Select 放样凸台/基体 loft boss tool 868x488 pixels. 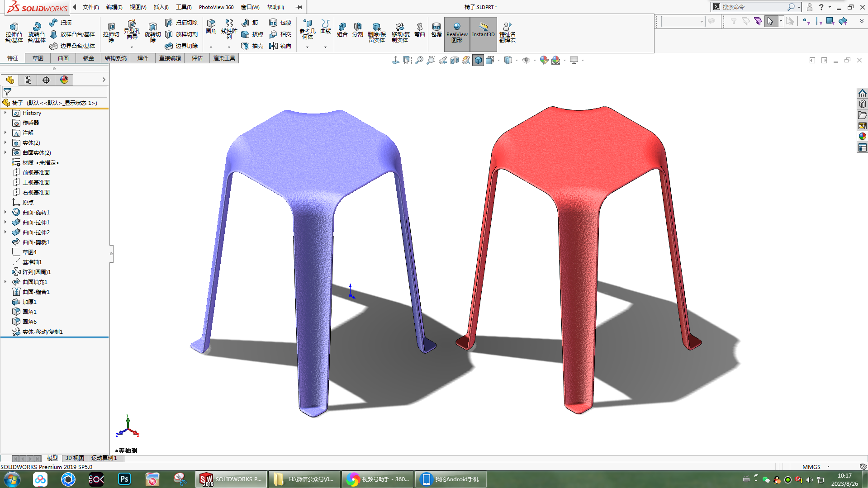72,34
